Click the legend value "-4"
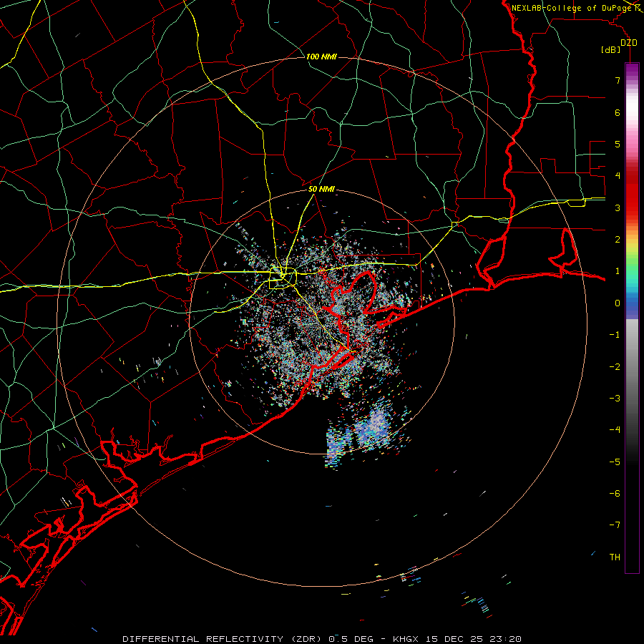Image resolution: width=644 pixels, height=644 pixels. point(615,430)
